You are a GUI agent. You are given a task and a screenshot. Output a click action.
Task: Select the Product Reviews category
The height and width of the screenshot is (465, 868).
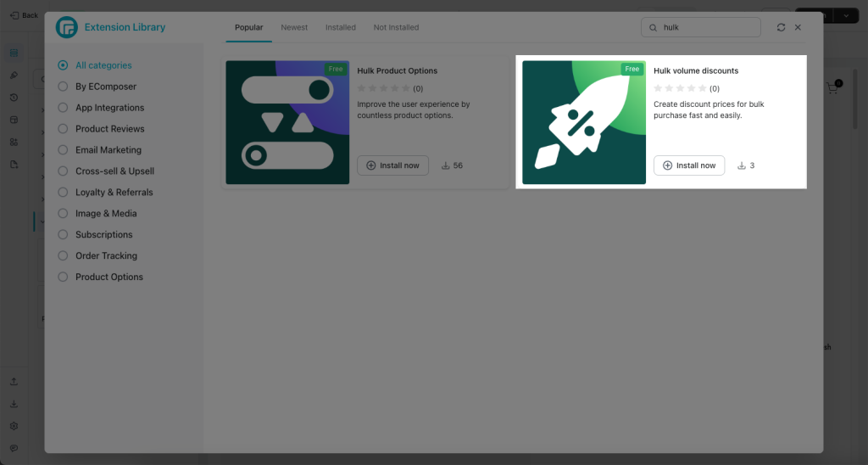pyautogui.click(x=102, y=129)
